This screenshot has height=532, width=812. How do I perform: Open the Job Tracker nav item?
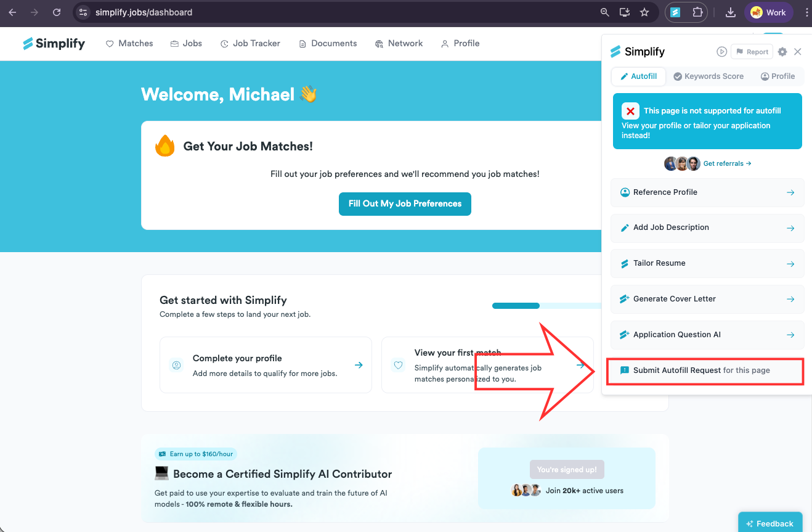click(x=250, y=44)
